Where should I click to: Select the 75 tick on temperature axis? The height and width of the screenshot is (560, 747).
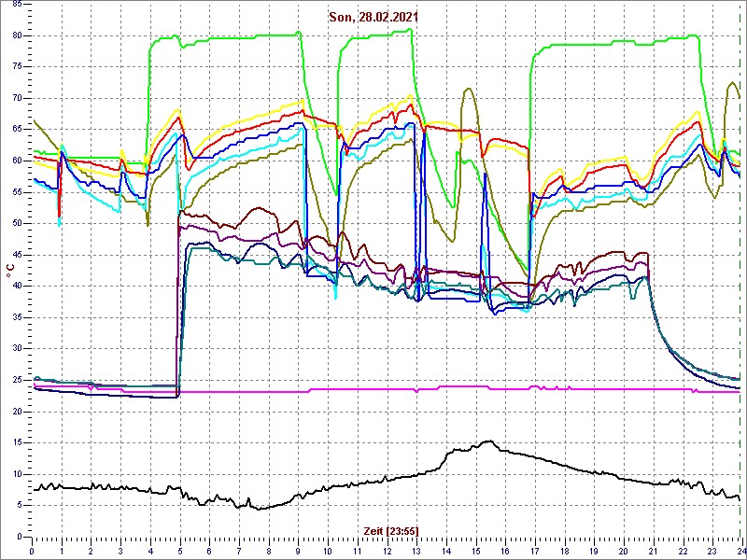[17, 67]
